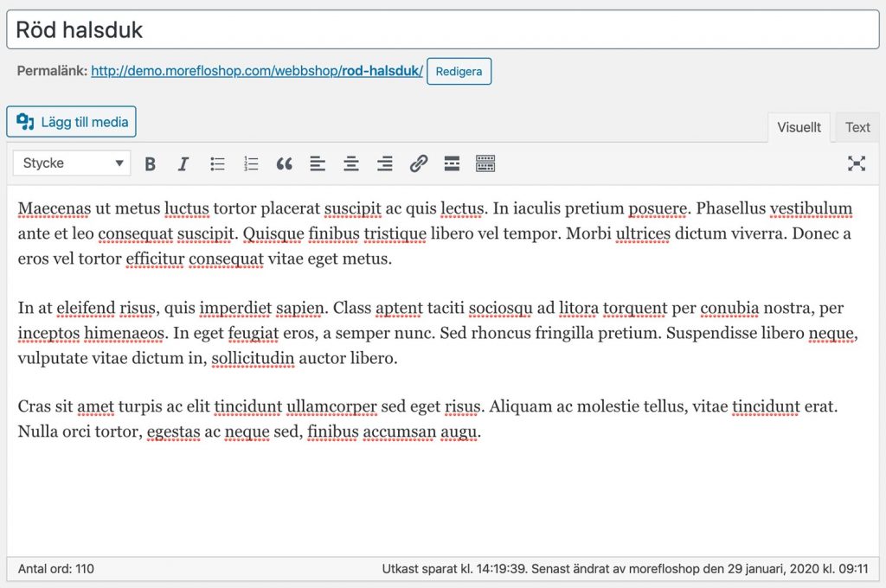Apply italic formatting with the I icon
Image resolution: width=886 pixels, height=588 pixels.
[x=183, y=163]
